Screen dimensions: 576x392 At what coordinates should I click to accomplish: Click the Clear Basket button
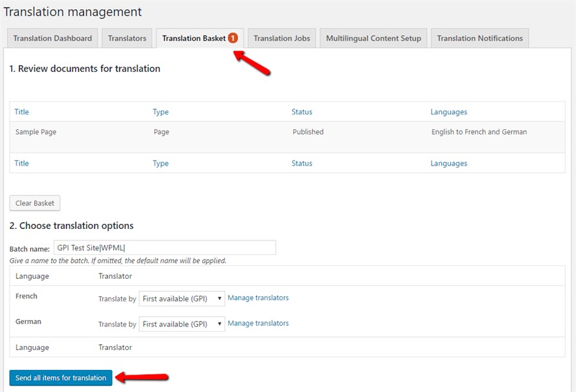click(34, 202)
